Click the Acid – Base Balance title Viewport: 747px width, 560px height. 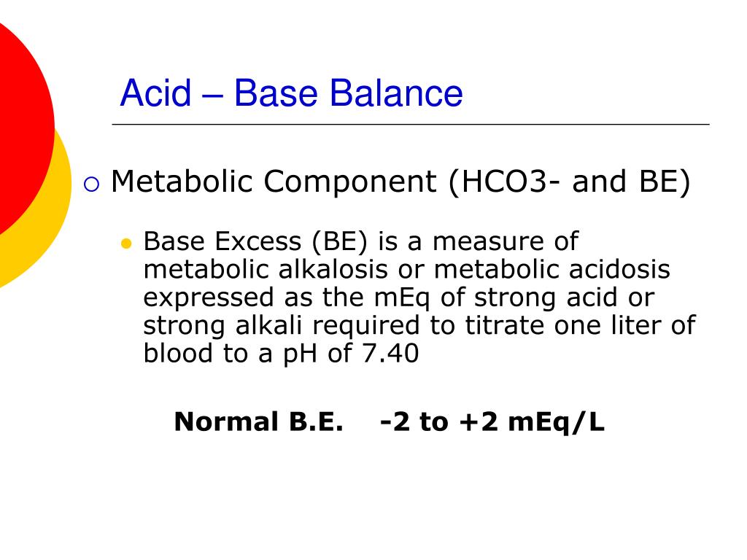tap(291, 93)
